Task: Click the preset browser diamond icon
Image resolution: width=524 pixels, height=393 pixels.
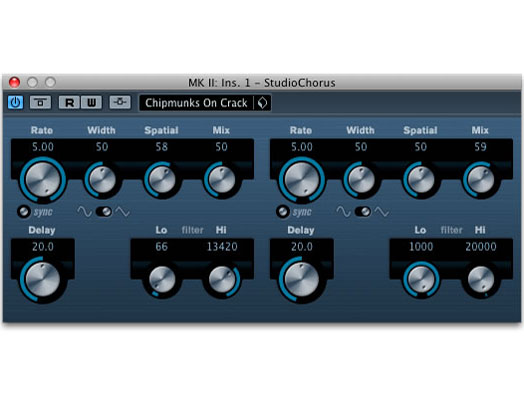Action: (262, 103)
